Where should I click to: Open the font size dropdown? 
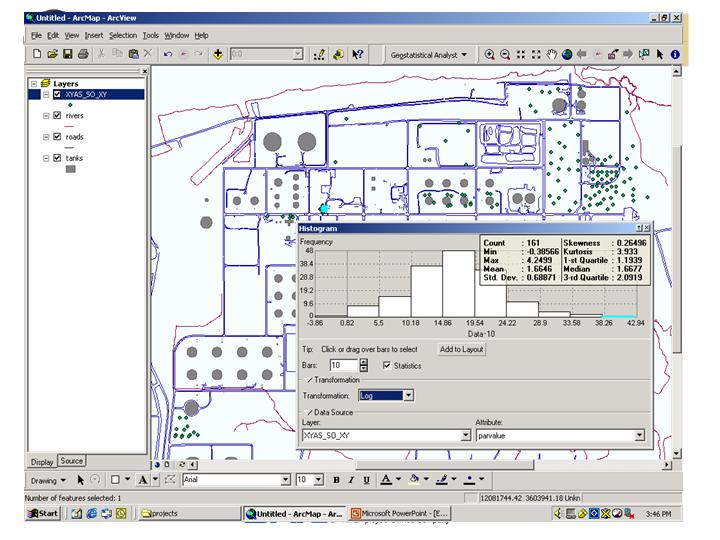[319, 480]
